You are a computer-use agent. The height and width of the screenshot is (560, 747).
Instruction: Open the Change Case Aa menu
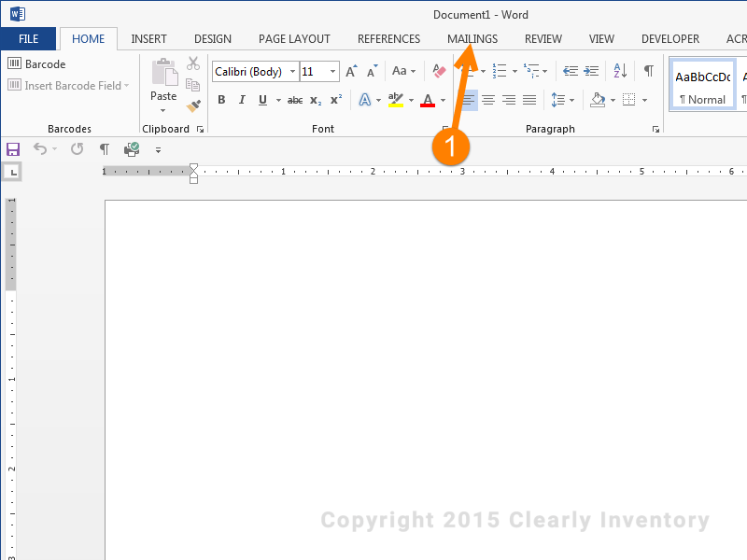click(403, 72)
